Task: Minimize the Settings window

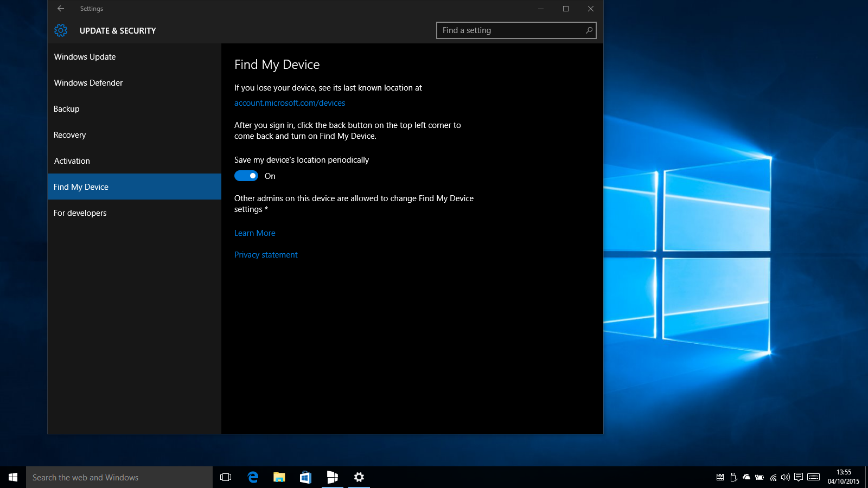Action: (x=541, y=9)
